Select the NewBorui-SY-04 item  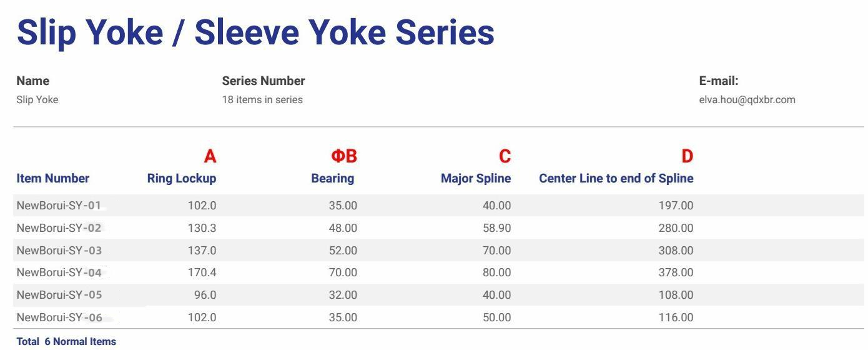click(59, 272)
